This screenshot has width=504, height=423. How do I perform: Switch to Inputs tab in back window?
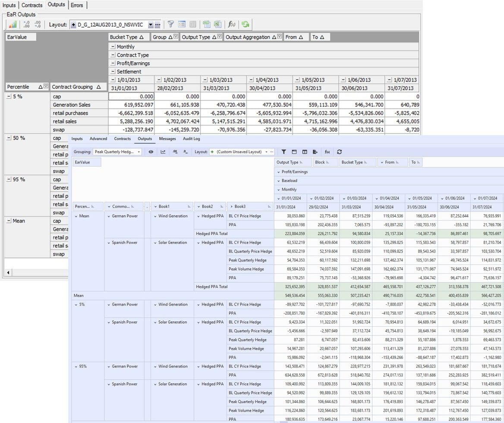(9, 5)
